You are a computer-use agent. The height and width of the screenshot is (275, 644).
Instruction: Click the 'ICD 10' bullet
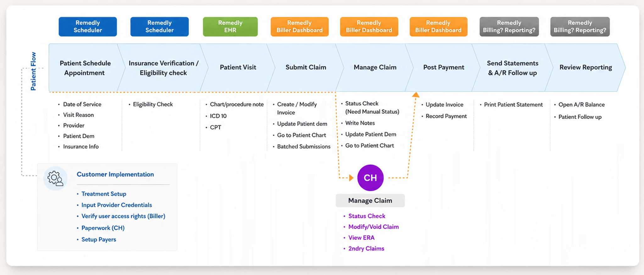coord(218,116)
